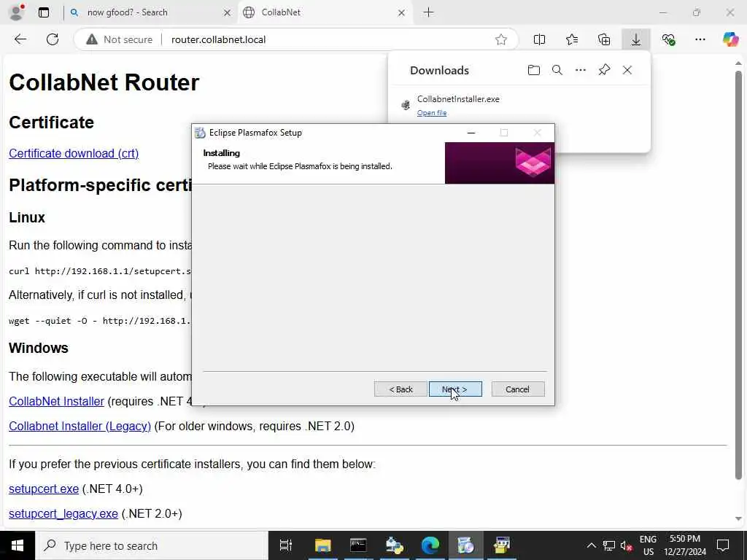Click the Back button in Plasmafox Setup
747x560 pixels.
400,389
